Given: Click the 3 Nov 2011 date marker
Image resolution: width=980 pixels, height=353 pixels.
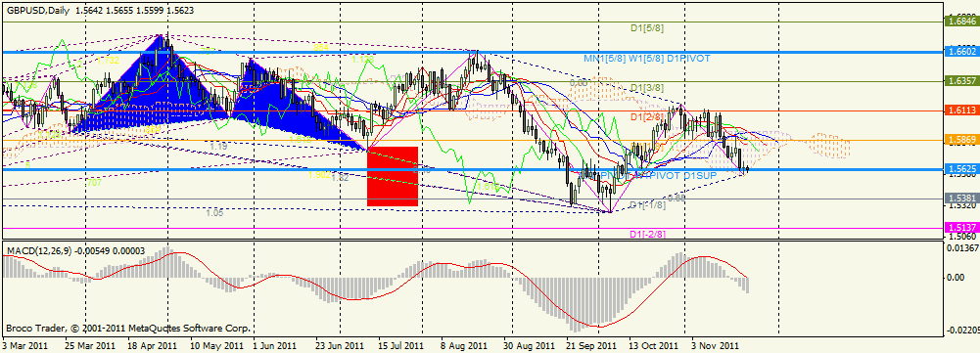Looking at the screenshot, I should 715,345.
